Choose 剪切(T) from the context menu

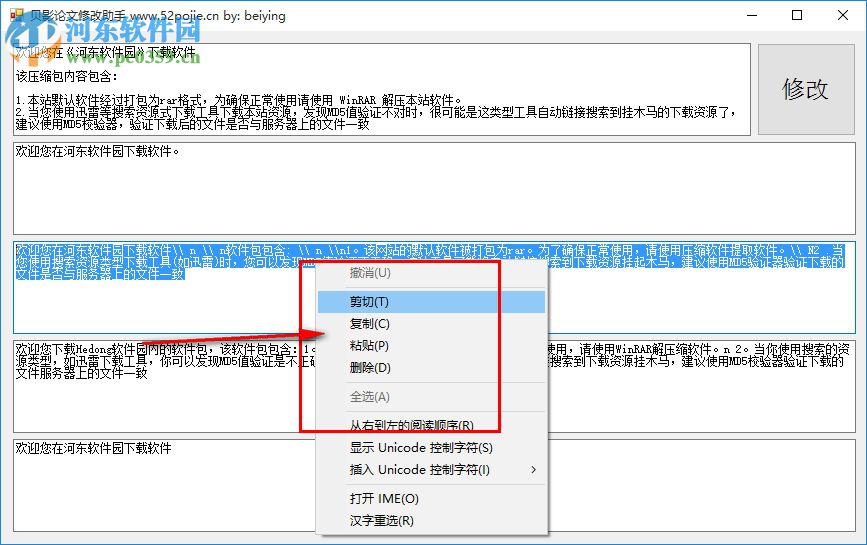pos(431,302)
